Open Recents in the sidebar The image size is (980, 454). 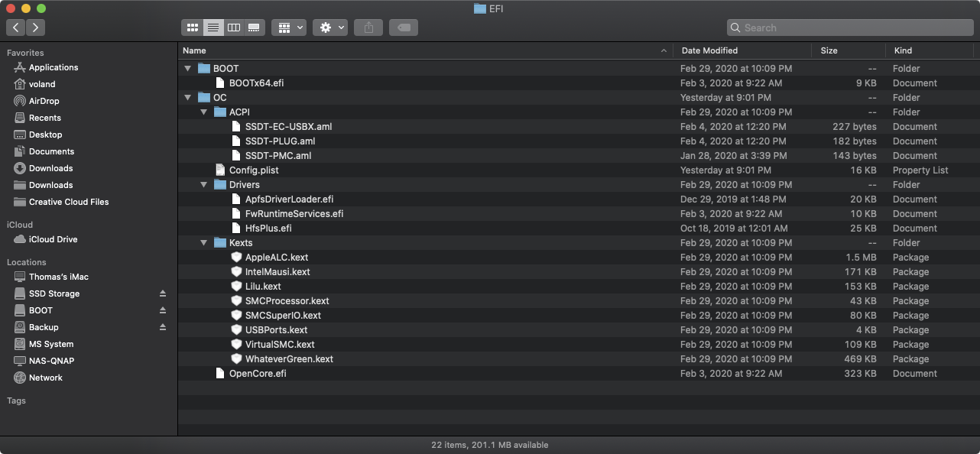pyautogui.click(x=45, y=118)
